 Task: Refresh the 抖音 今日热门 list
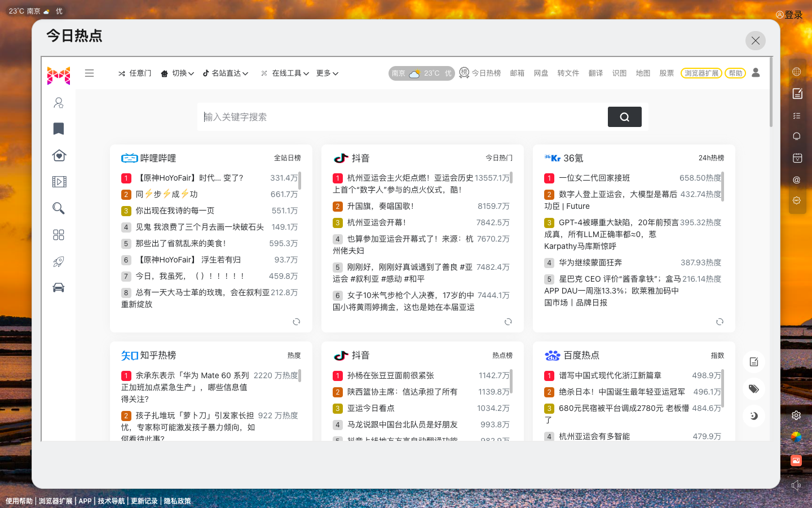tap(508, 322)
